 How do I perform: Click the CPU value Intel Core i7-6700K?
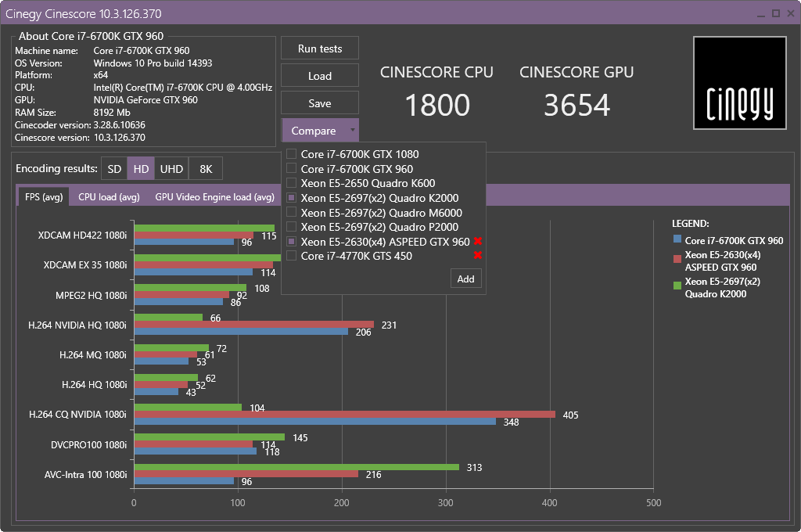pos(183,88)
